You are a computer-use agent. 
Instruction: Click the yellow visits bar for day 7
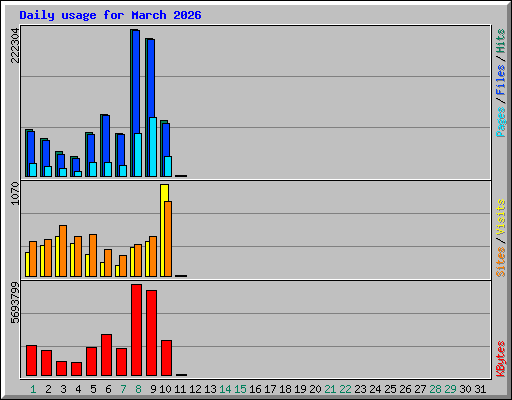[117, 271]
